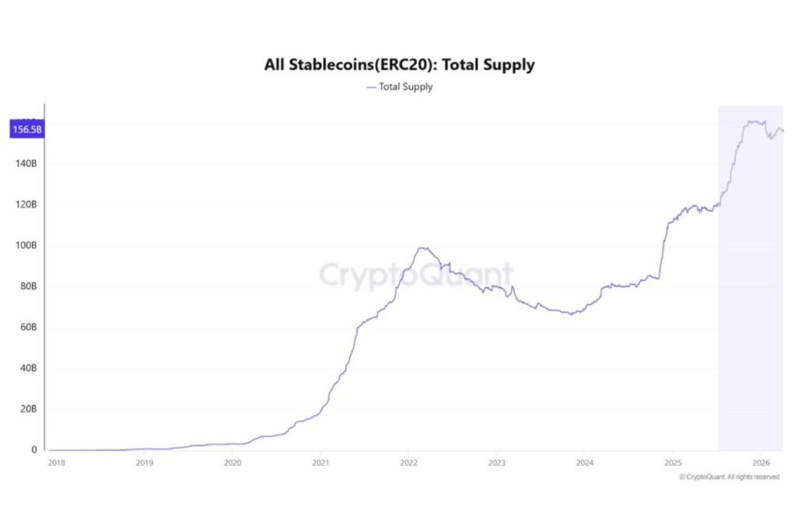
Task: Select the 2019 x-axis label
Action: tap(144, 463)
